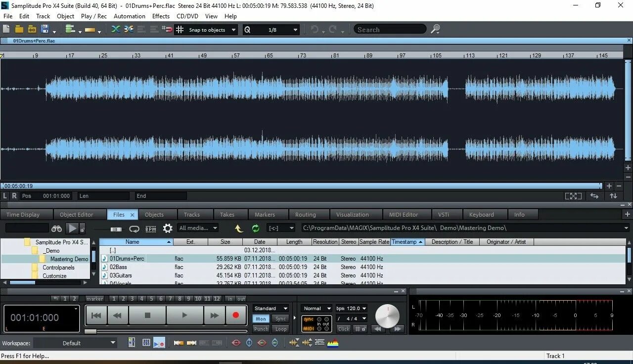Open the Snap to objects dropdown
The width and height of the screenshot is (633, 364).
pos(206,30)
